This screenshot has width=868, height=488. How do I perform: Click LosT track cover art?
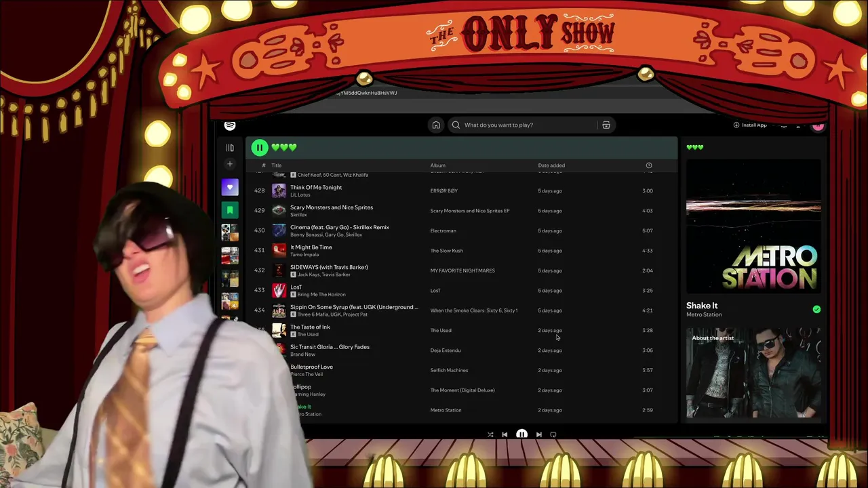click(279, 290)
